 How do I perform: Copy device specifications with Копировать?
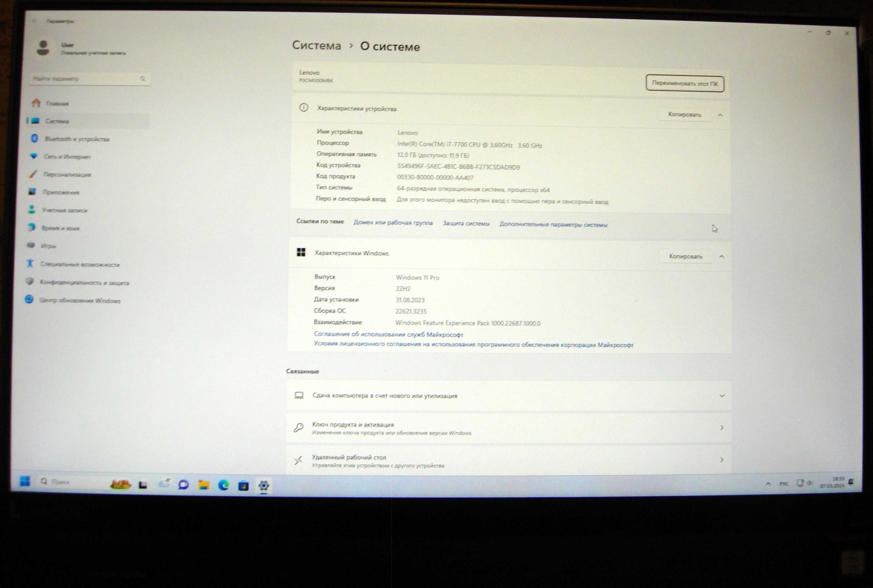tap(684, 114)
